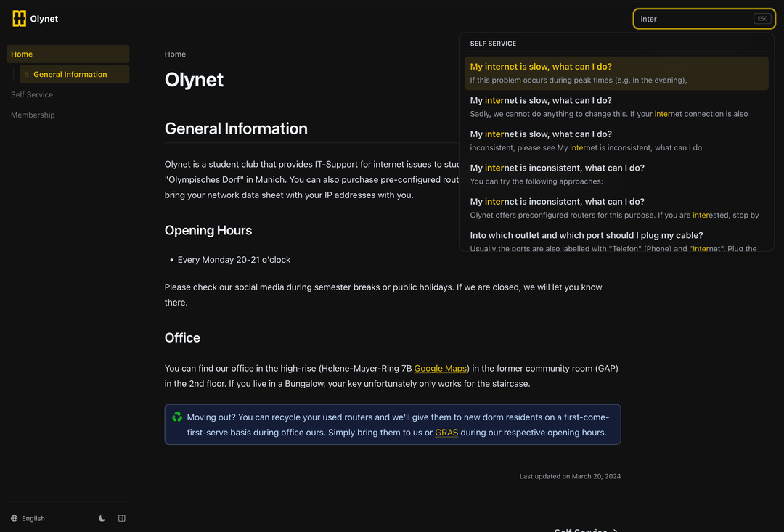Open result "You can try the following approaches"
This screenshot has width=784, height=532.
click(x=616, y=174)
